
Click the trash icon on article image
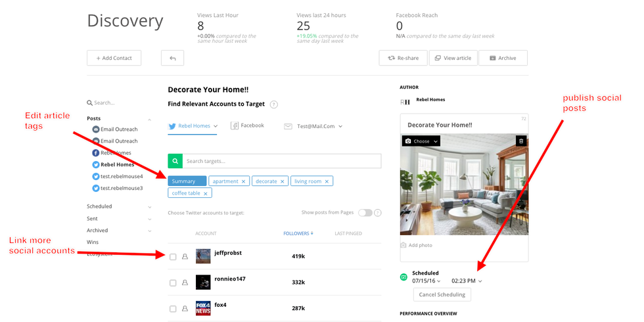[x=520, y=141]
